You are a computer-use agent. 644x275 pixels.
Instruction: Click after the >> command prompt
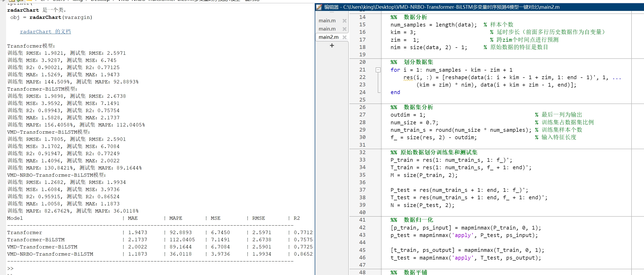[16, 268]
